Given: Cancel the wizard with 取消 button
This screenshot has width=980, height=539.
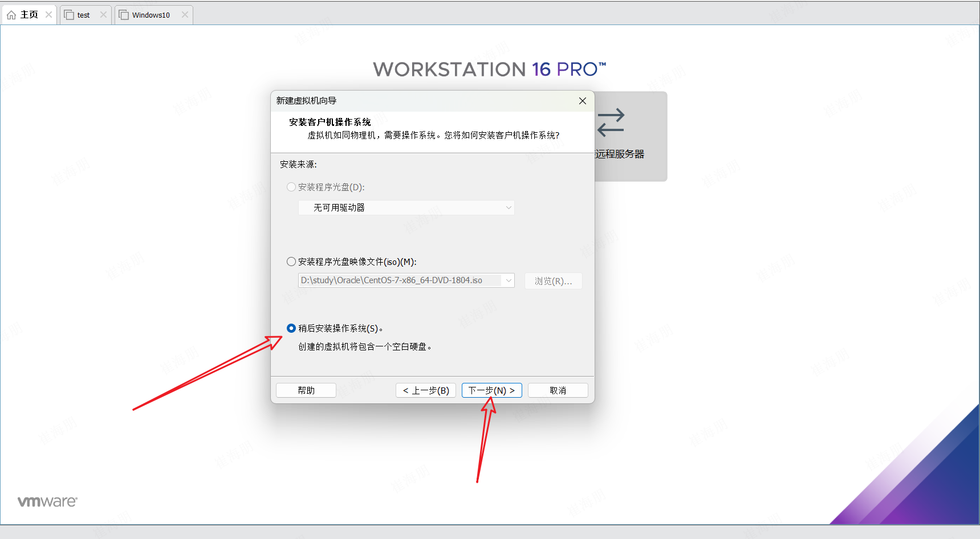Looking at the screenshot, I should pos(558,390).
